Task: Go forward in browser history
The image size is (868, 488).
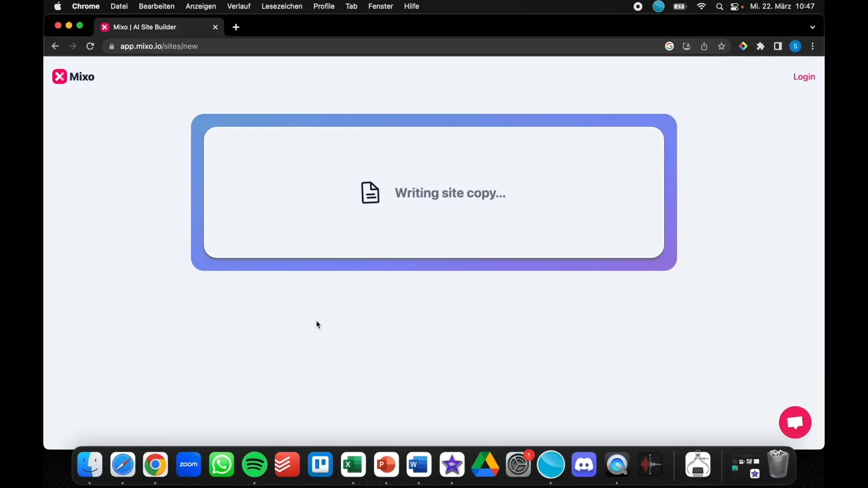Action: pos(73,46)
